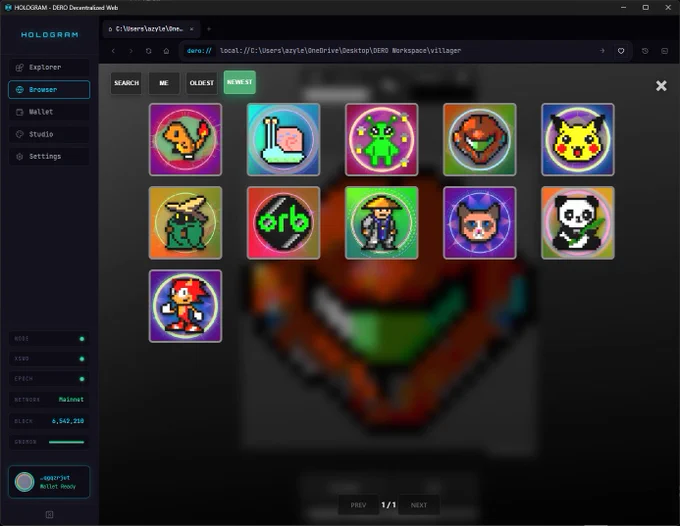The width and height of the screenshot is (680, 526).
Task: Sort by OLDEST
Action: tap(202, 83)
